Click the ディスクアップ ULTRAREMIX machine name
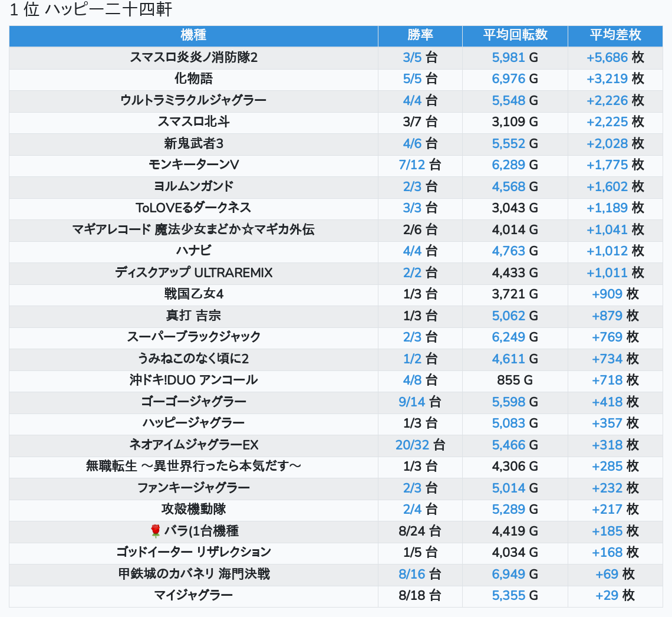Viewport: 672px width, 617px height. click(x=193, y=273)
